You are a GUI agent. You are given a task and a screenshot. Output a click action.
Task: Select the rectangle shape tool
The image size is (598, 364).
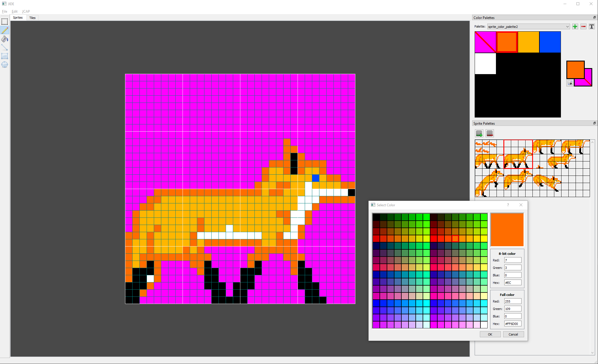coord(5,56)
